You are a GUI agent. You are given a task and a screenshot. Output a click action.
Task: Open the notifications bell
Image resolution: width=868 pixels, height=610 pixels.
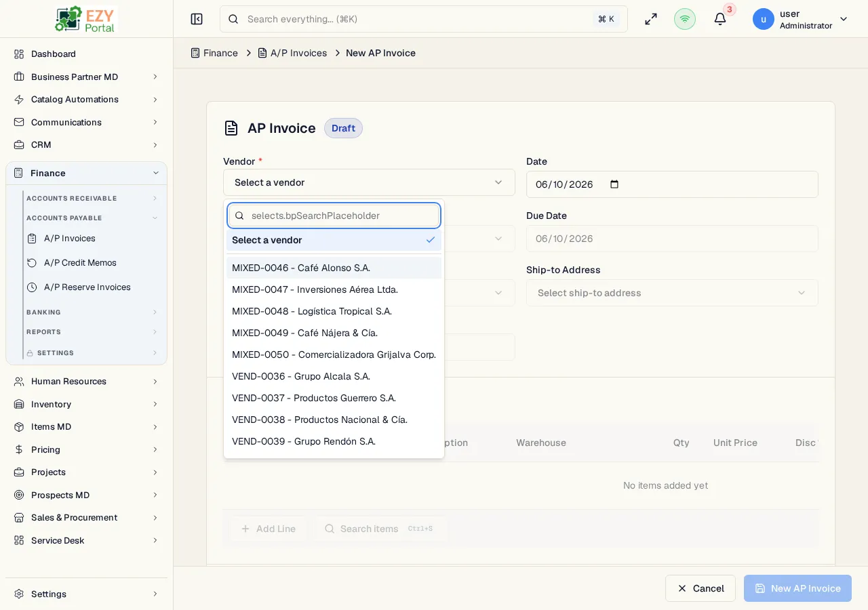coord(720,19)
